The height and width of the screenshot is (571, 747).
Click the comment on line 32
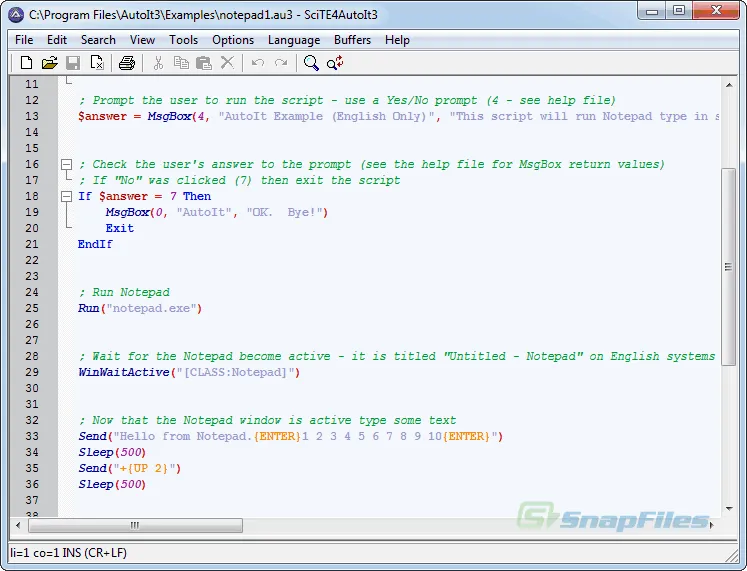[x=267, y=421]
